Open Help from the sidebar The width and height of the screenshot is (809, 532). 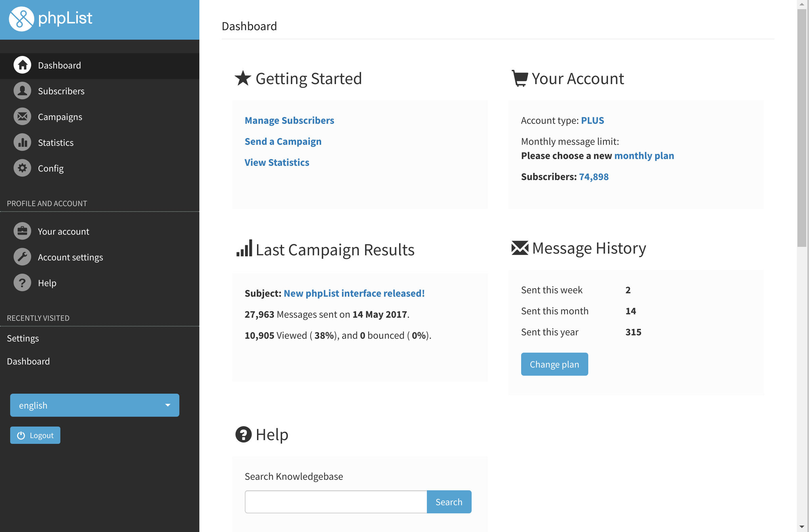[100, 283]
